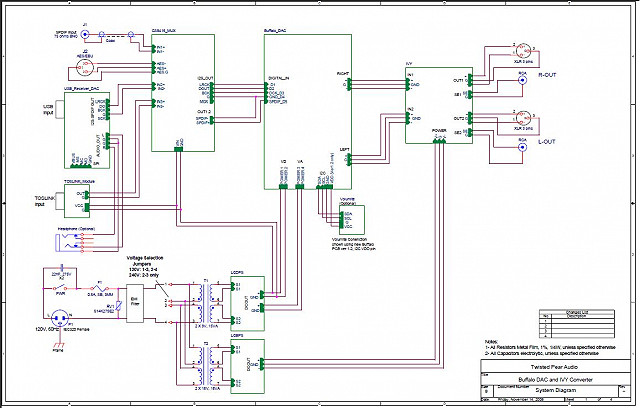Select the System Diagram document name
This screenshot has height=408, width=640.
(x=556, y=390)
